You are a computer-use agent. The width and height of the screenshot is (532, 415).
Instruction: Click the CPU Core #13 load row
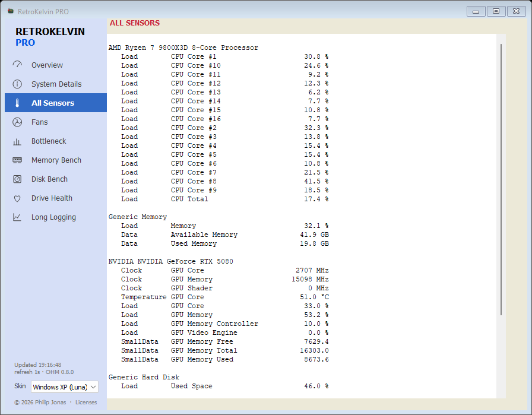tap(224, 92)
